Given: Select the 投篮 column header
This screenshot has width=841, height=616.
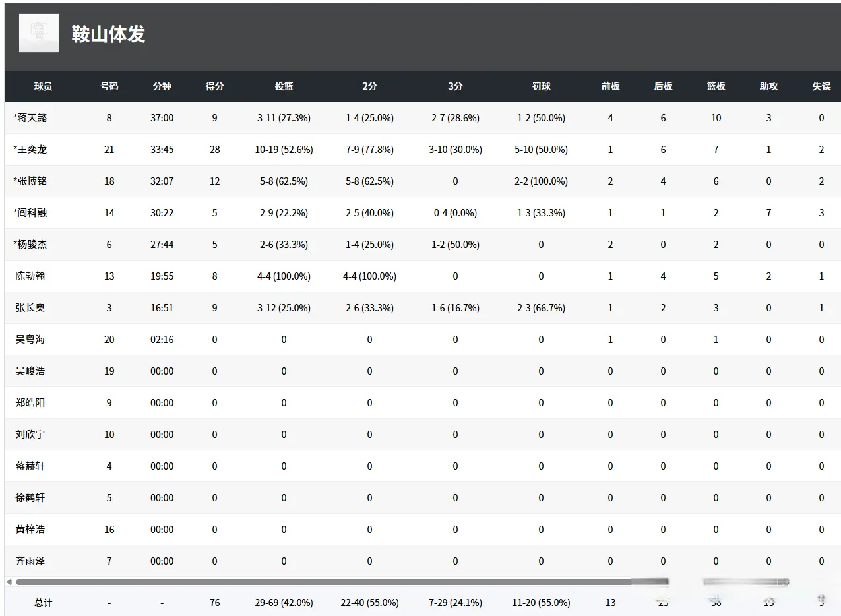Looking at the screenshot, I should coord(284,86).
